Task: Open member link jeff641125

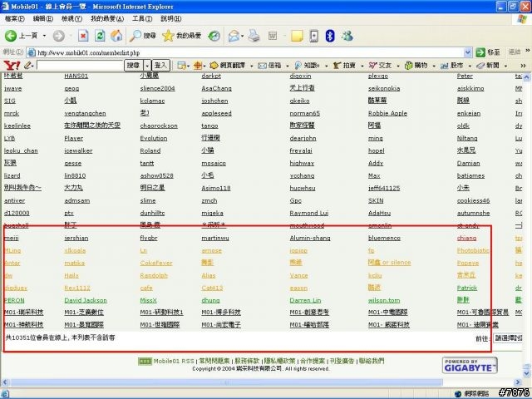Action: coord(384,188)
